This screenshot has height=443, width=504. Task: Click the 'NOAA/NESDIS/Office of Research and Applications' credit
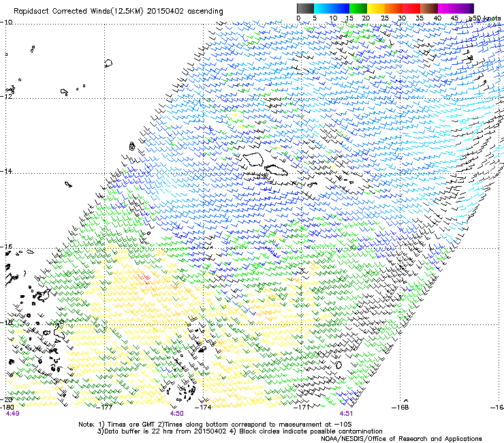point(401,439)
